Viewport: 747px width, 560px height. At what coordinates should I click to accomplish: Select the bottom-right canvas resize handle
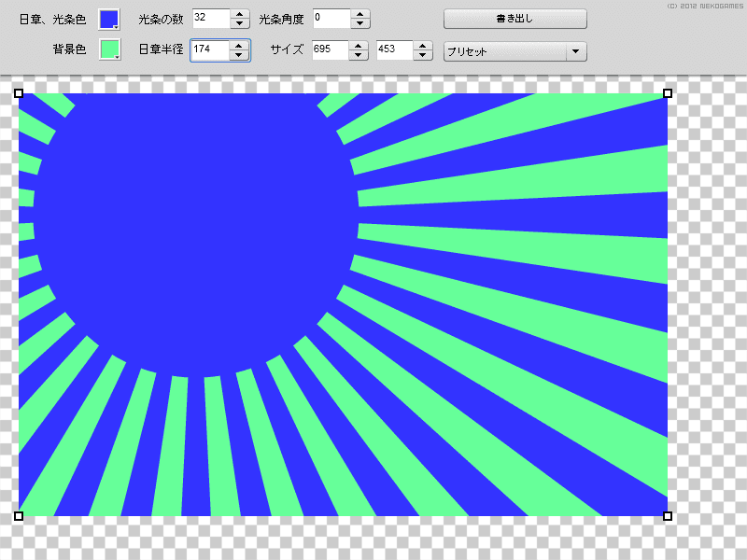click(x=668, y=516)
